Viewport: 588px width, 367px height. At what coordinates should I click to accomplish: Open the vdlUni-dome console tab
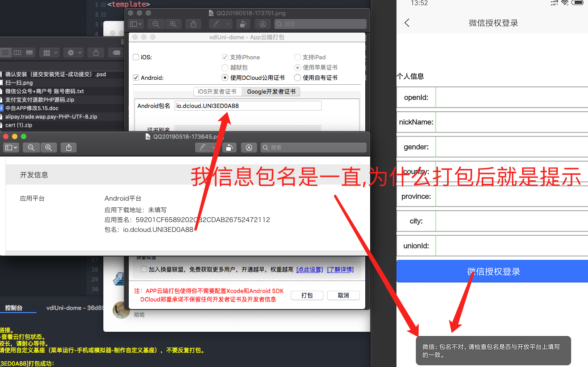pyautogui.click(x=75, y=308)
